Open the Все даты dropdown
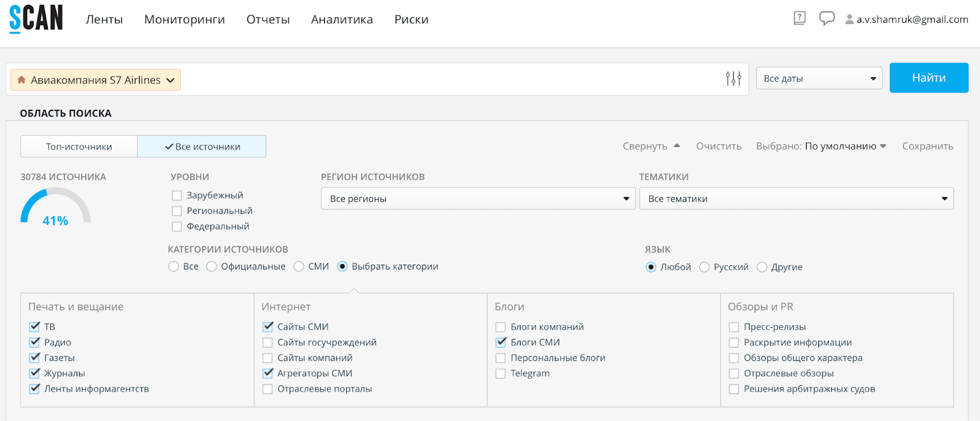The height and width of the screenshot is (421, 980). click(819, 78)
